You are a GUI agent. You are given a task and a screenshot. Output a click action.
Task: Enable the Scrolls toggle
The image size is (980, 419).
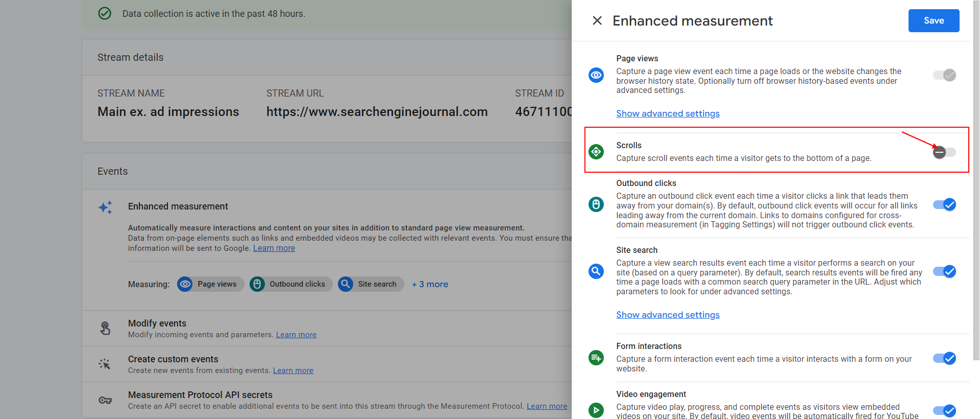coord(944,152)
